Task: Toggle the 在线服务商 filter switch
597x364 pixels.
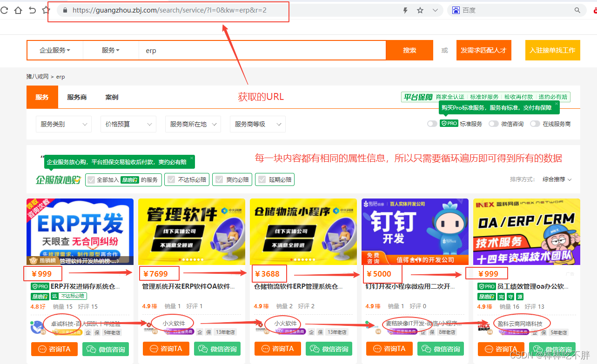Action: pyautogui.click(x=535, y=124)
